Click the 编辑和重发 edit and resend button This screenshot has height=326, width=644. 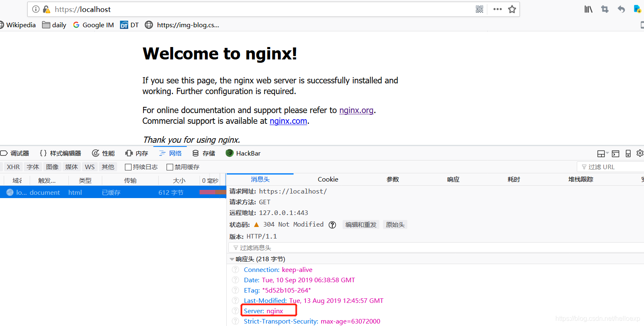(x=361, y=224)
